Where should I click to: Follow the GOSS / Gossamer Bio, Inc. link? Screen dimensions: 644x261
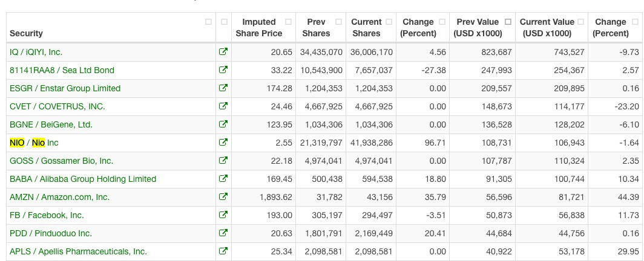click(x=62, y=161)
